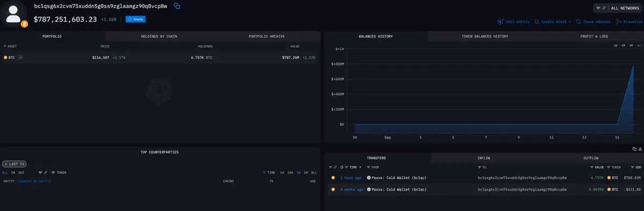Select ALL direction in Top Counterparties
This screenshot has height=211, width=644.
click(5, 173)
